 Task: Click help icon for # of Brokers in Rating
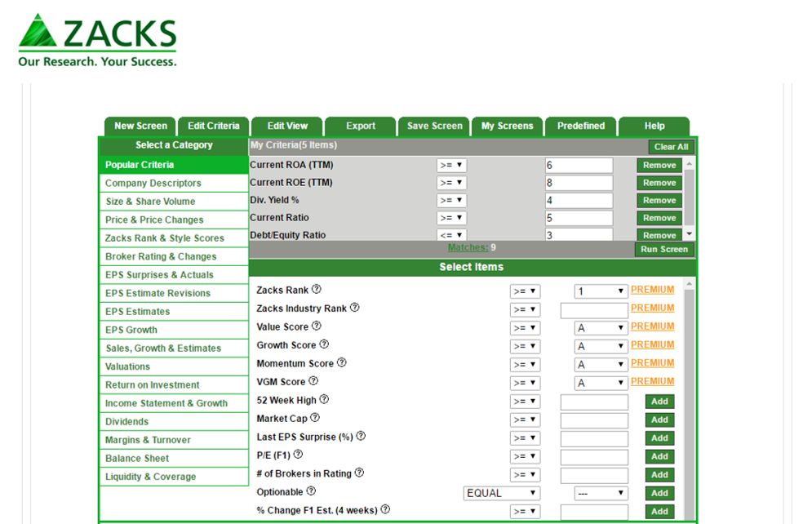359,473
